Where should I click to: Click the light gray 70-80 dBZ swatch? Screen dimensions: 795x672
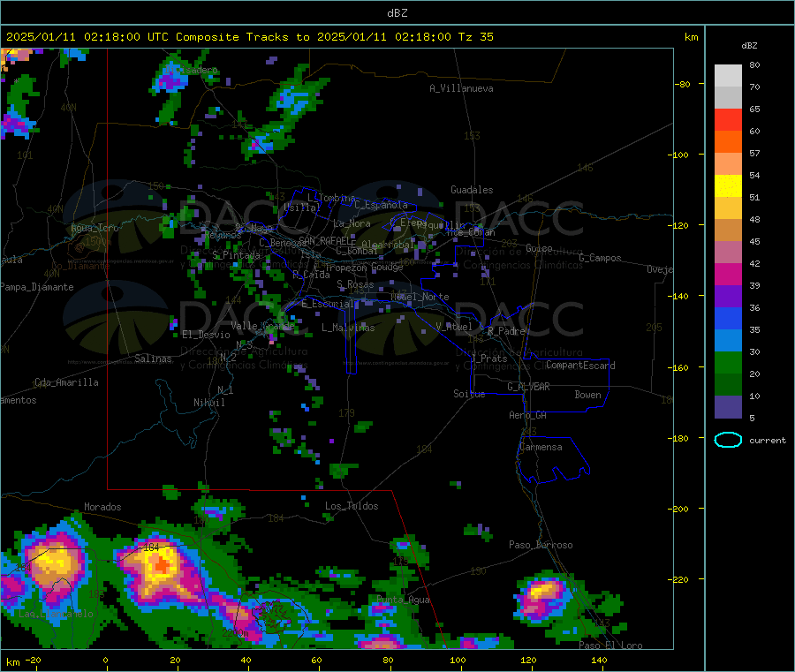tap(728, 76)
